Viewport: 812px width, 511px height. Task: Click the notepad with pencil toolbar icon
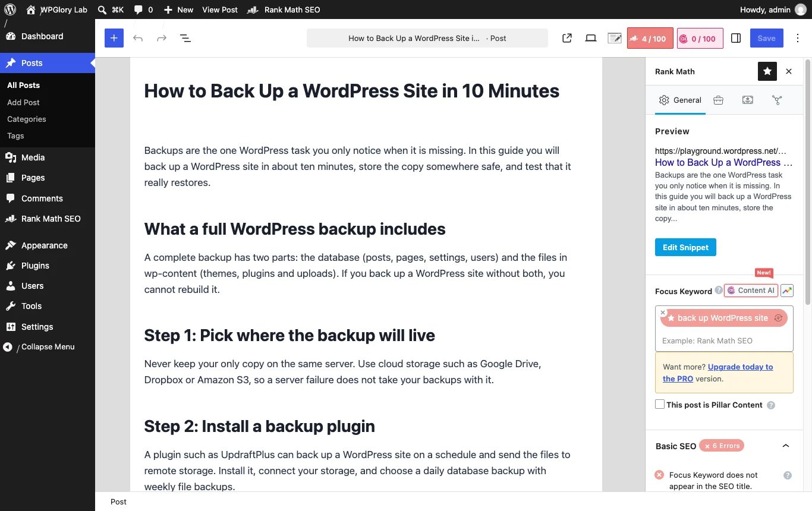[615, 38]
